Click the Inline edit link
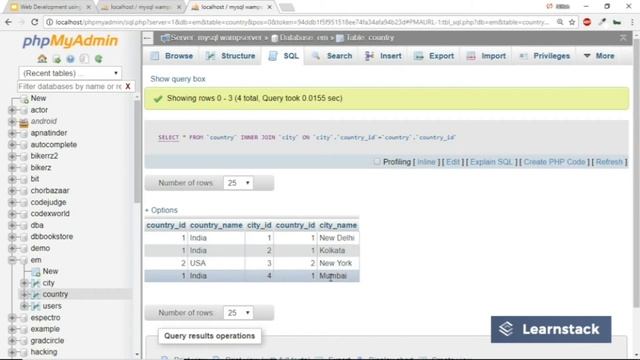Viewport: 640px width, 360px height. click(426, 162)
